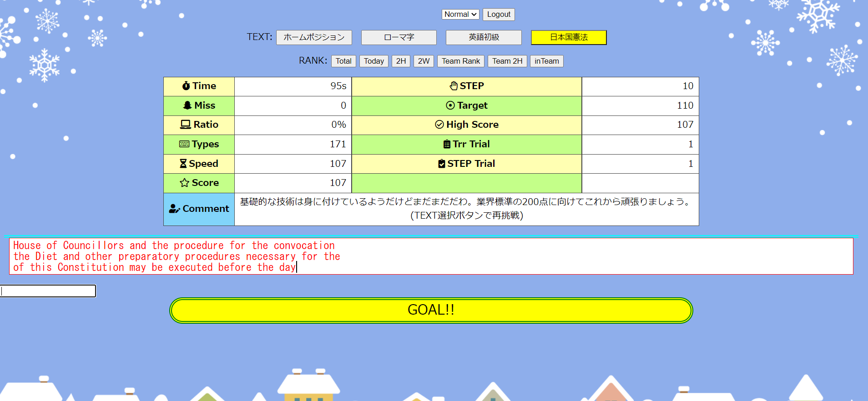Click the user-edit icon beside Comment

(174, 209)
